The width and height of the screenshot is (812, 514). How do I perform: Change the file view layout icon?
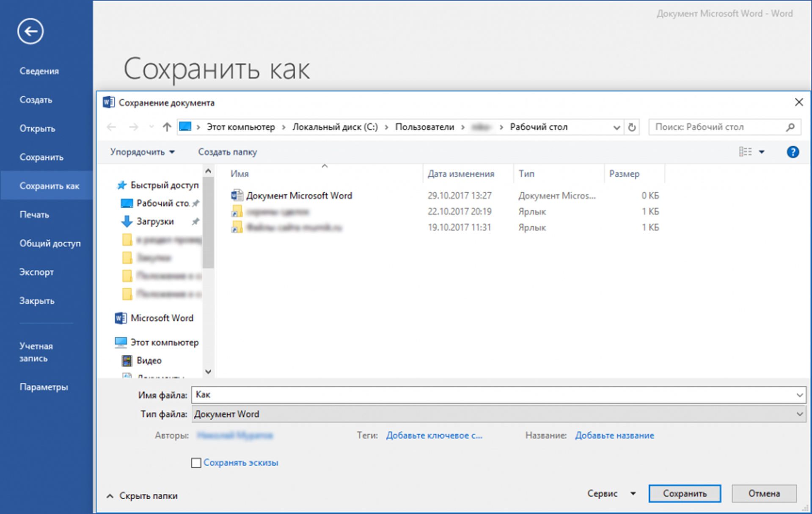point(745,152)
